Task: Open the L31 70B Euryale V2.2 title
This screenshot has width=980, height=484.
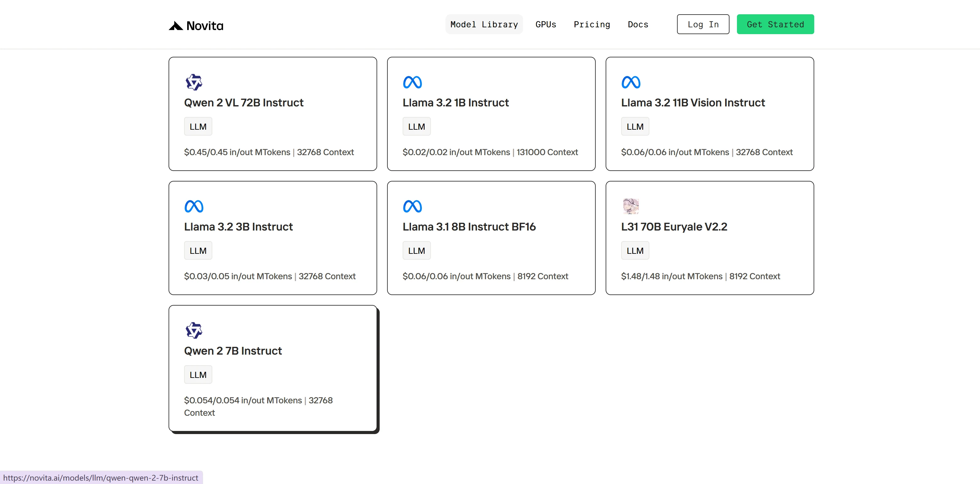Action: (x=674, y=226)
